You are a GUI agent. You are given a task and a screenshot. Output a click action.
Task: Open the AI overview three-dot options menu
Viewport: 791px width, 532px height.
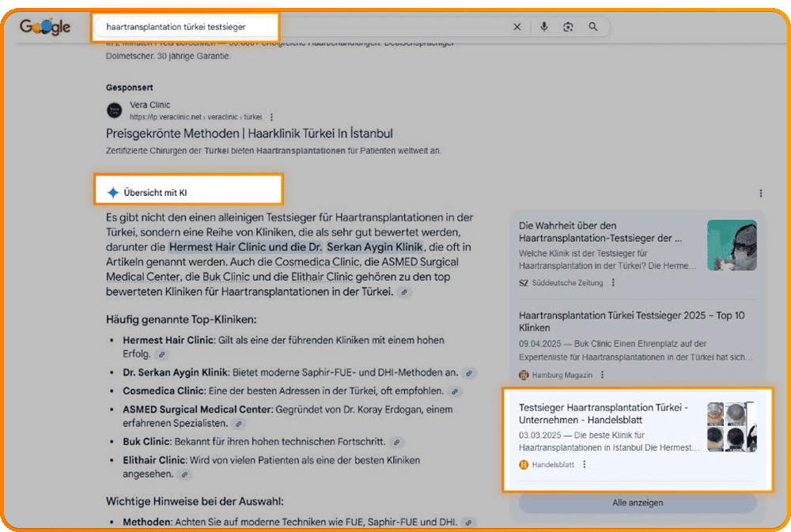(761, 193)
